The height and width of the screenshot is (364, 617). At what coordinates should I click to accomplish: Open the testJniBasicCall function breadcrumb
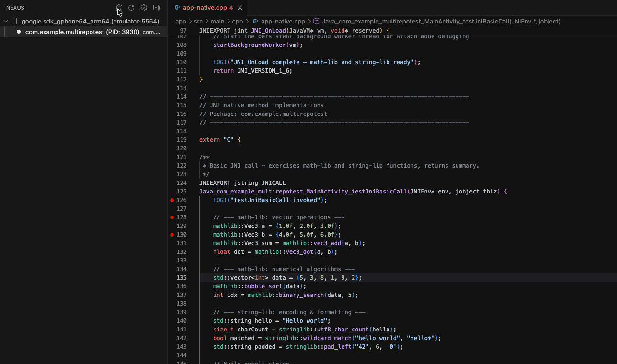click(x=441, y=22)
